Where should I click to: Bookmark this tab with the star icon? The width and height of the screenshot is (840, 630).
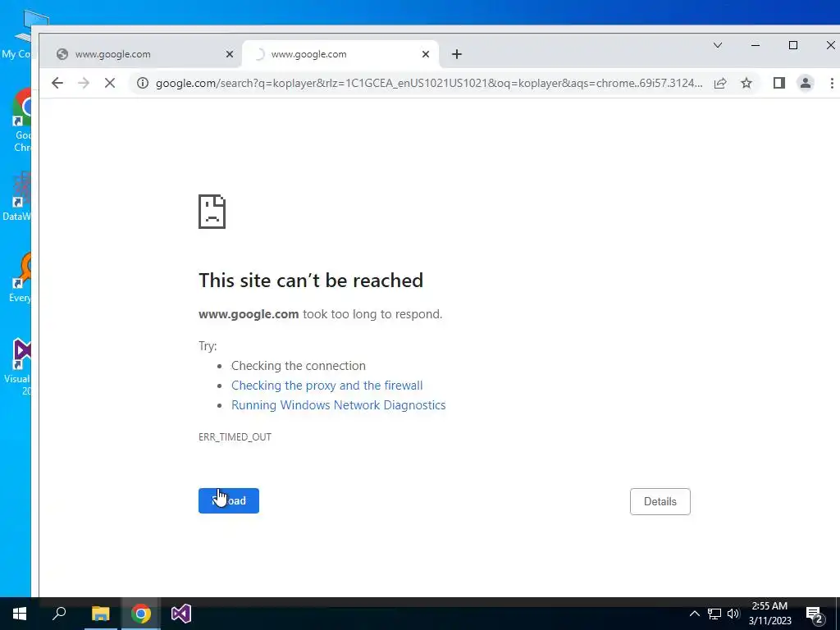point(746,83)
